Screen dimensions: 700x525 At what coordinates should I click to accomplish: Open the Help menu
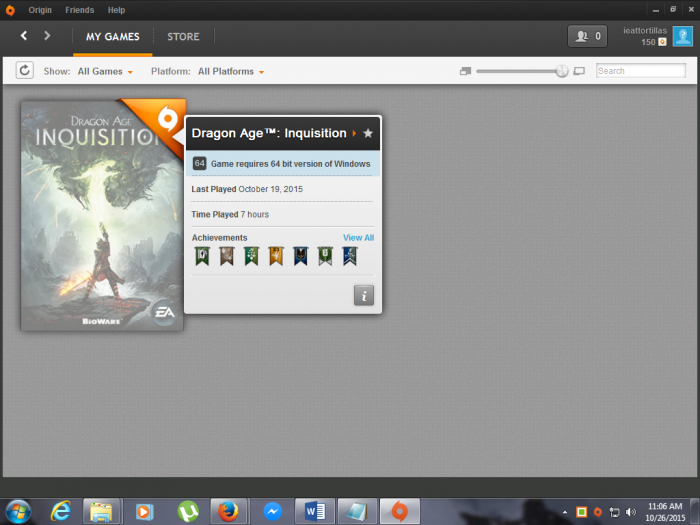(x=116, y=10)
